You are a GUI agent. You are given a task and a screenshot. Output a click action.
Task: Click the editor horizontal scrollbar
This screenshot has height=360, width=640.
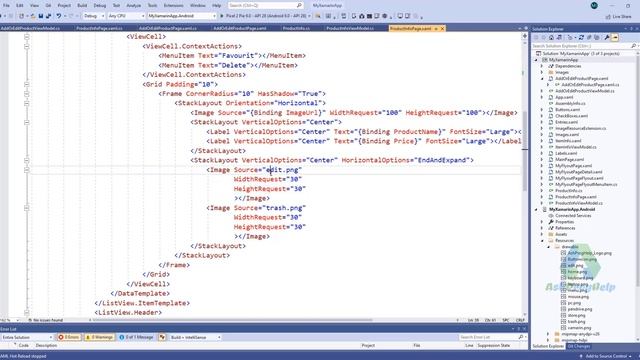233,320
